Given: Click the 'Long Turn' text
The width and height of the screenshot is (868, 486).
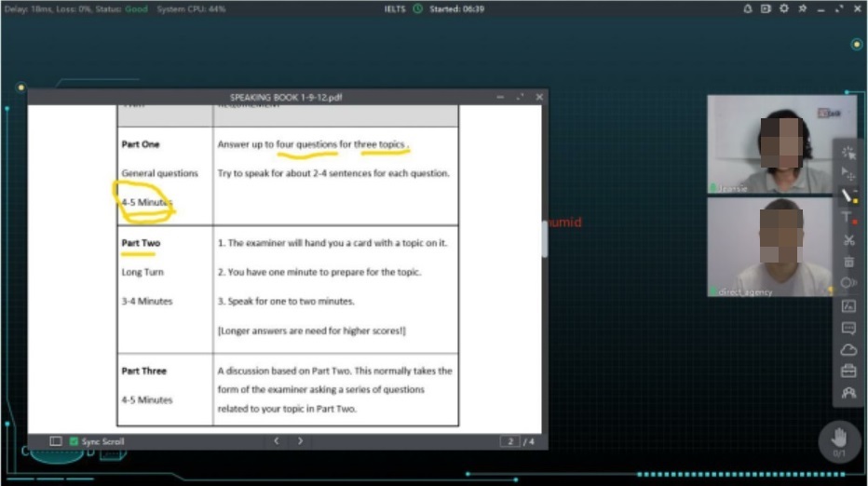Looking at the screenshot, I should [142, 273].
